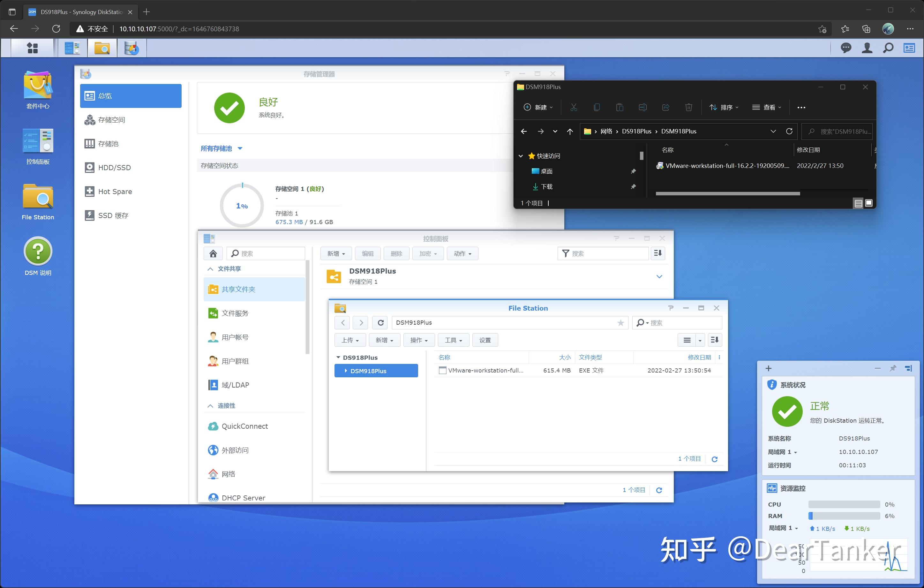Open the DSM main menu grid icon
The width and height of the screenshot is (924, 588).
point(33,48)
